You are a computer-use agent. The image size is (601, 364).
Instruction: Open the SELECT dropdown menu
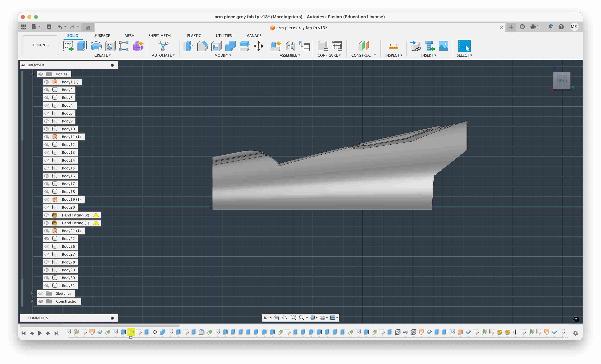(464, 55)
